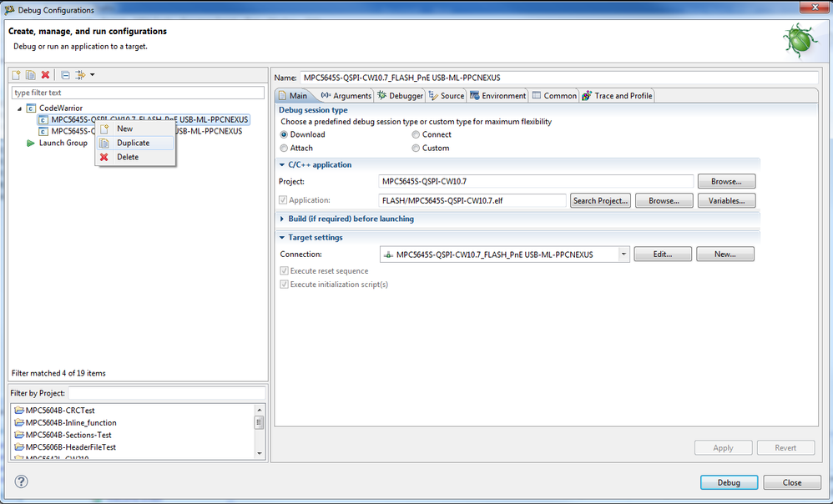Click the configuration Name field
The image size is (833, 504).
coord(559,78)
